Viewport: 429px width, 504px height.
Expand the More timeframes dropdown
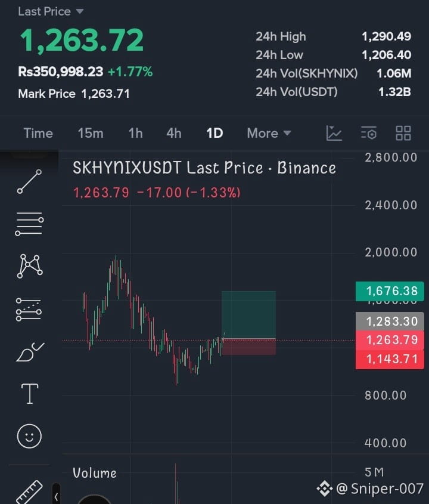(x=269, y=133)
